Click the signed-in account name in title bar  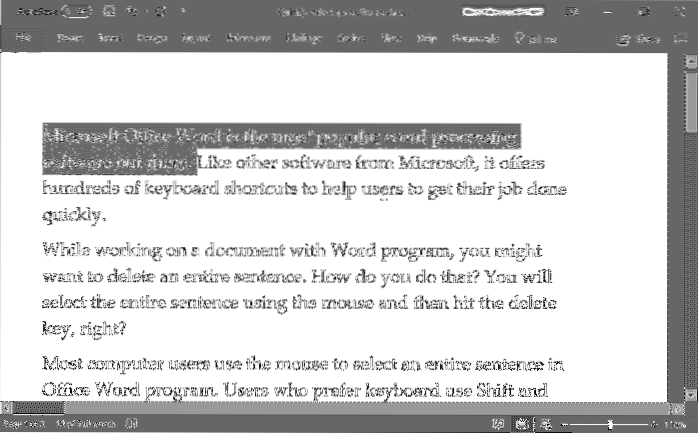[503, 12]
